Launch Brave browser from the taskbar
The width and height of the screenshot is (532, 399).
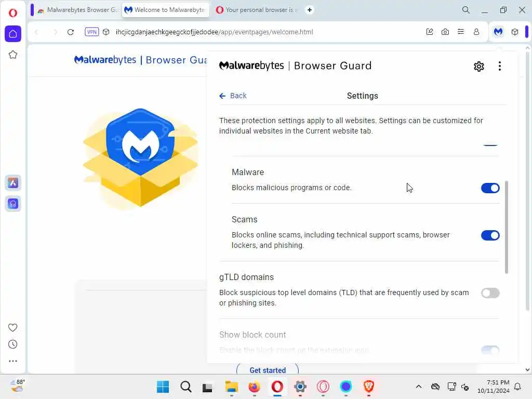coord(369,387)
